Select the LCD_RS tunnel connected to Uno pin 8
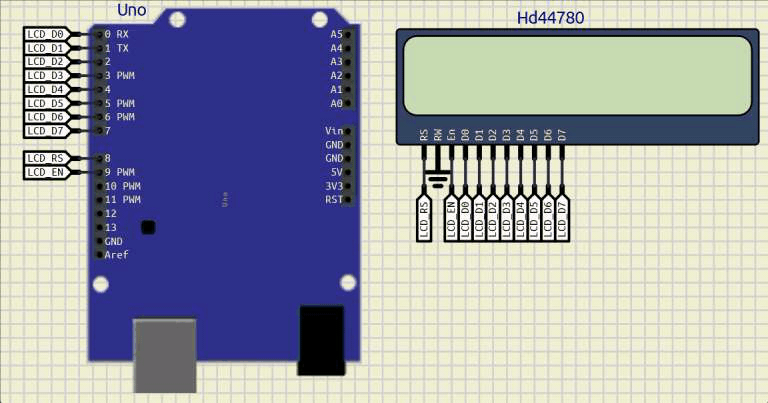Viewport: 768px width, 403px height. point(45,158)
